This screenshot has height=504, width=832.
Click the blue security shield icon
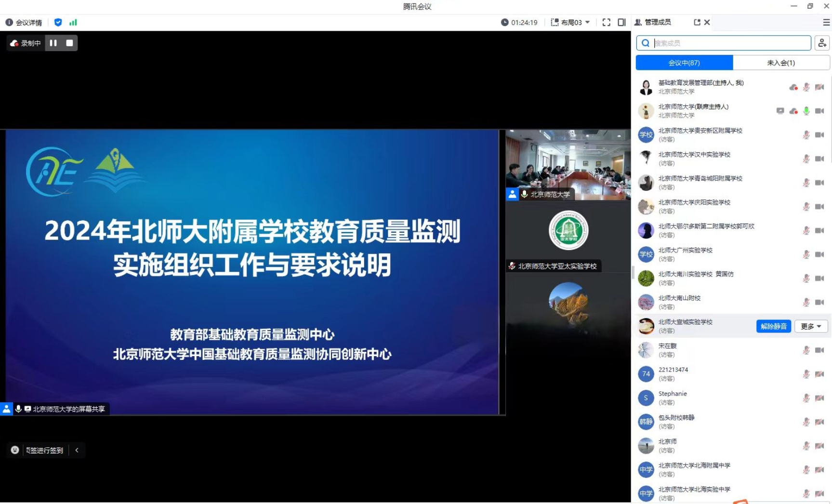tap(58, 22)
